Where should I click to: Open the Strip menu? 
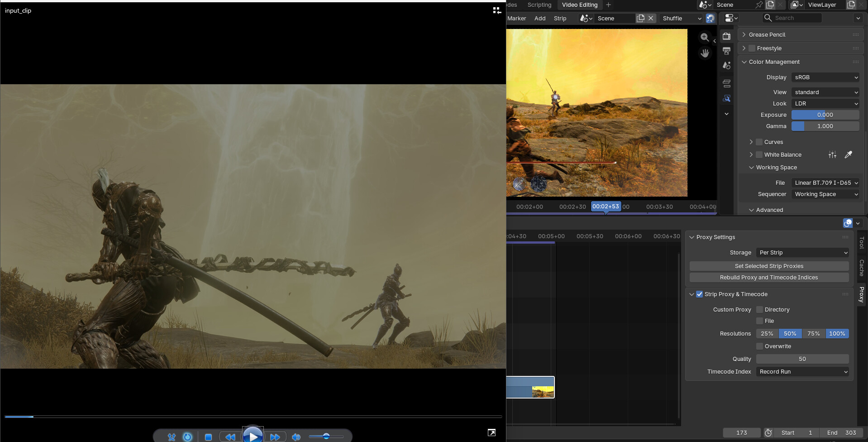coord(560,18)
